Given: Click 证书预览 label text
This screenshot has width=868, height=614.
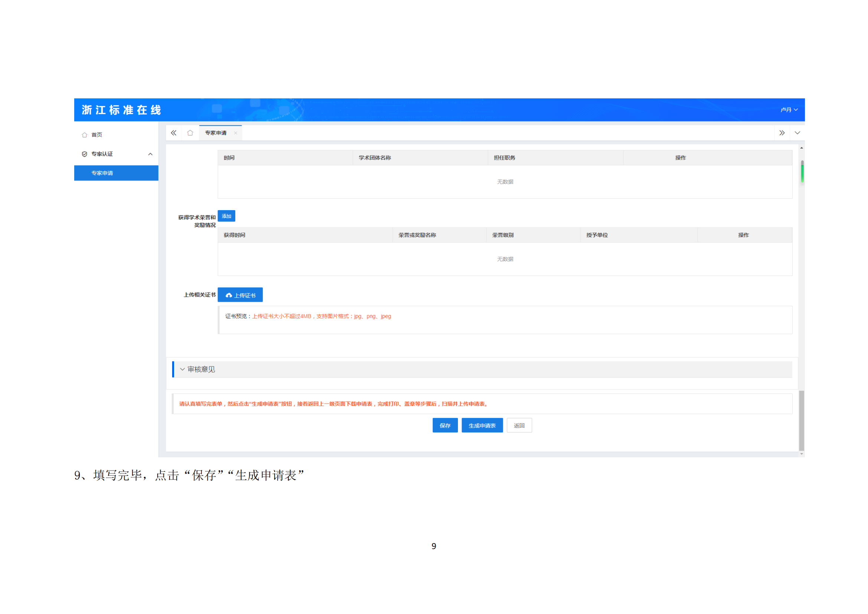Looking at the screenshot, I should pyautogui.click(x=237, y=316).
